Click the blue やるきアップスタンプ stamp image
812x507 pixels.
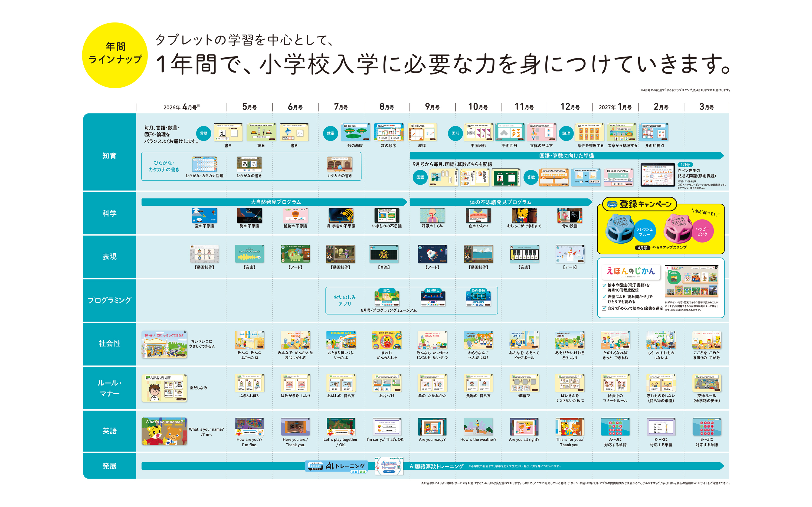click(x=620, y=228)
